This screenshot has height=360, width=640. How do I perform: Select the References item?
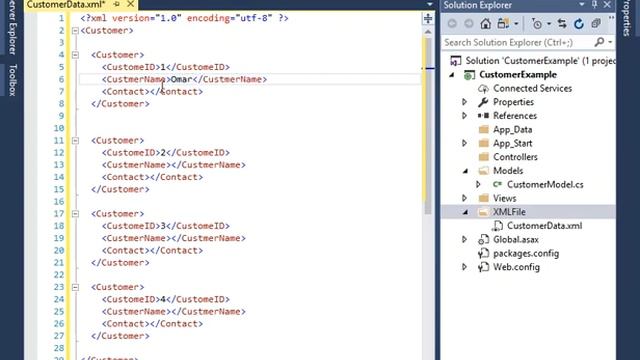click(515, 116)
